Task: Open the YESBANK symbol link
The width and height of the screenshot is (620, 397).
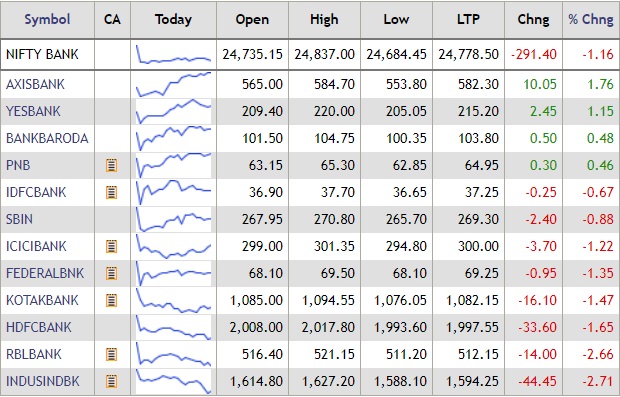Action: 33,111
